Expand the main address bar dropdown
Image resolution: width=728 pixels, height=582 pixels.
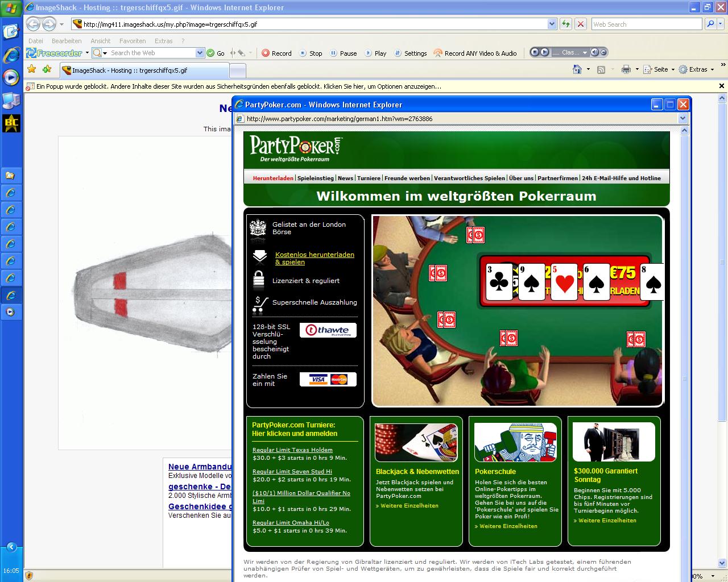click(552, 24)
